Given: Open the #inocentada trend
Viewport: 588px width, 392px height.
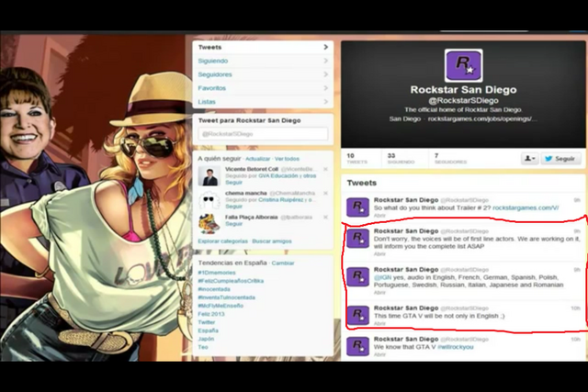Looking at the screenshot, I should [x=214, y=289].
